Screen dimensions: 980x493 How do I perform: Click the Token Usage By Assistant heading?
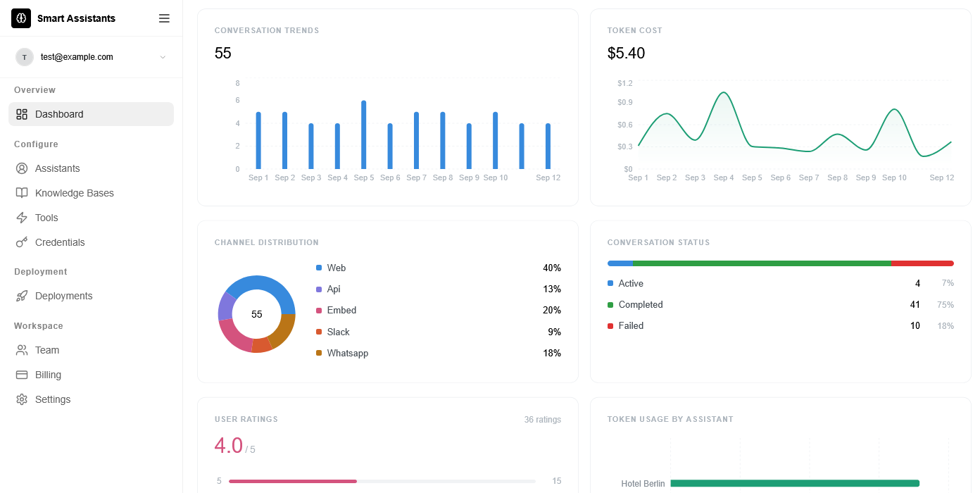[670, 419]
